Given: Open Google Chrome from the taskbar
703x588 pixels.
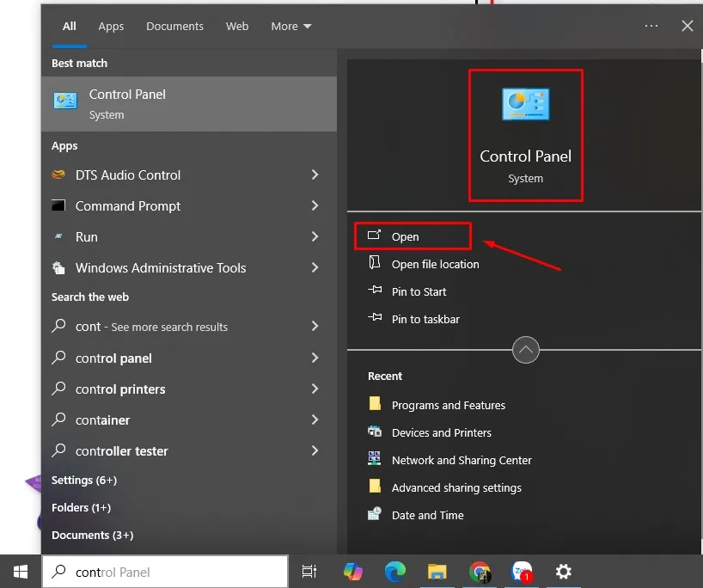Looking at the screenshot, I should click(480, 572).
